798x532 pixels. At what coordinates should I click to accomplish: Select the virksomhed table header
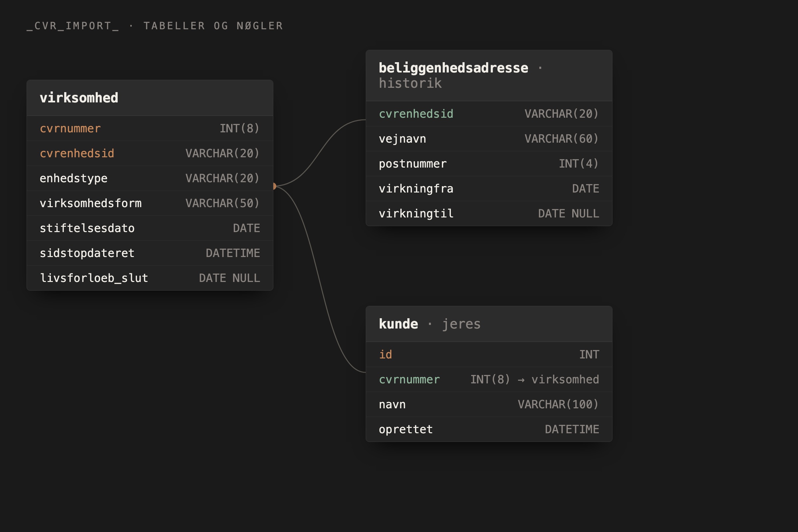150,98
